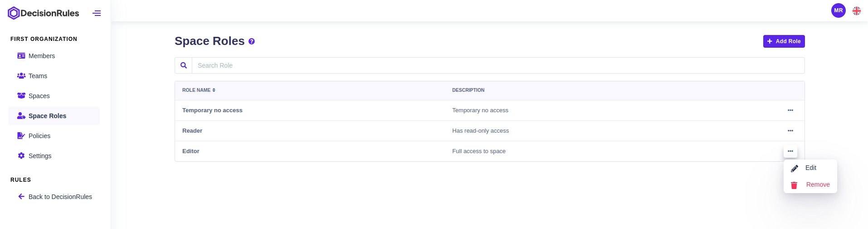Go back to DecisionRules

[x=60, y=197]
